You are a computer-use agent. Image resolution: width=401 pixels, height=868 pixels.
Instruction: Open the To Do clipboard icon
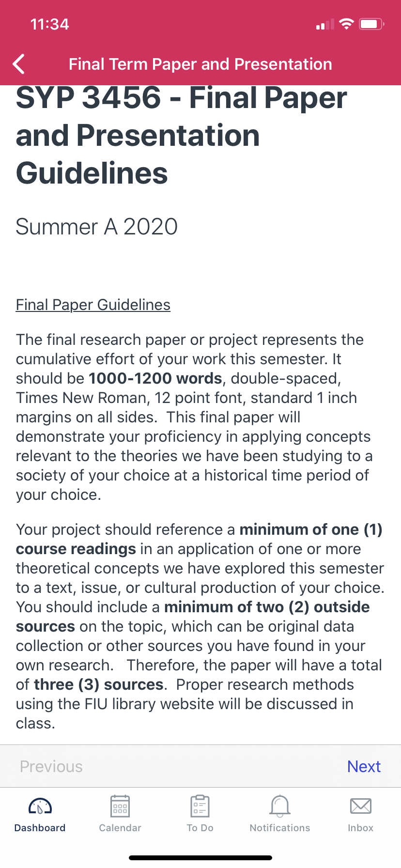(200, 806)
